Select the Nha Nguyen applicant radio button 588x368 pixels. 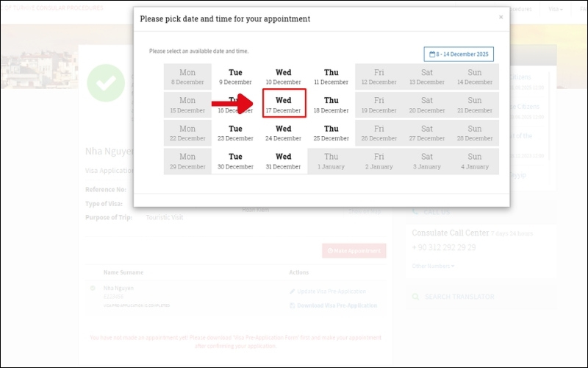pos(93,288)
